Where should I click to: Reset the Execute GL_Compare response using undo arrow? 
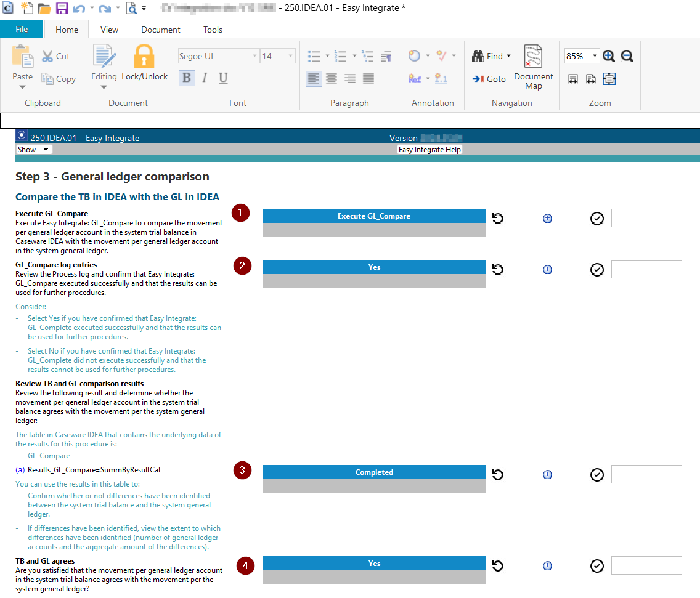[498, 218]
